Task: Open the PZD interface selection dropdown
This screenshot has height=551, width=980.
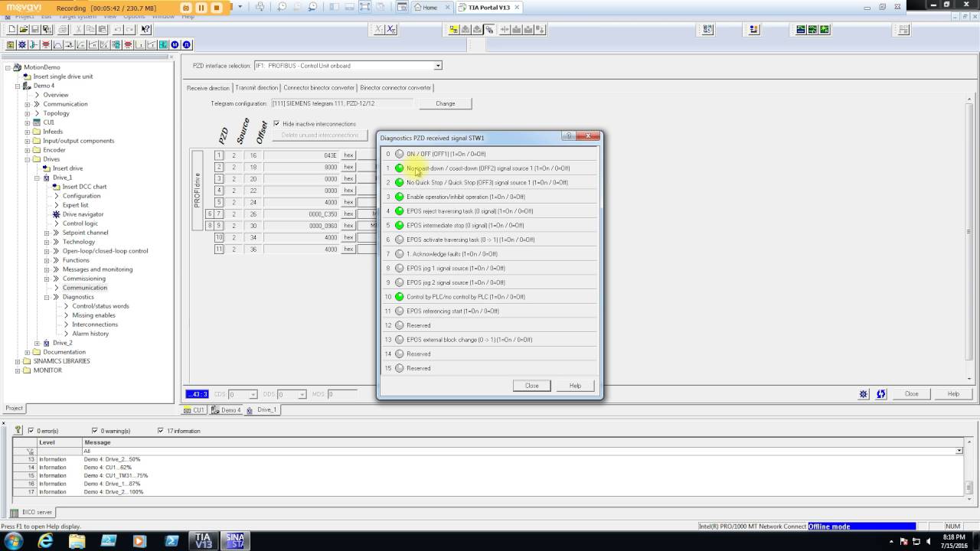Action: [x=438, y=66]
